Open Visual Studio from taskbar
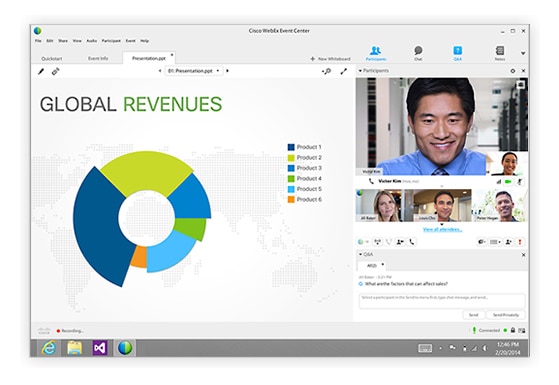Screen dimensions: 559x385 tap(100, 348)
